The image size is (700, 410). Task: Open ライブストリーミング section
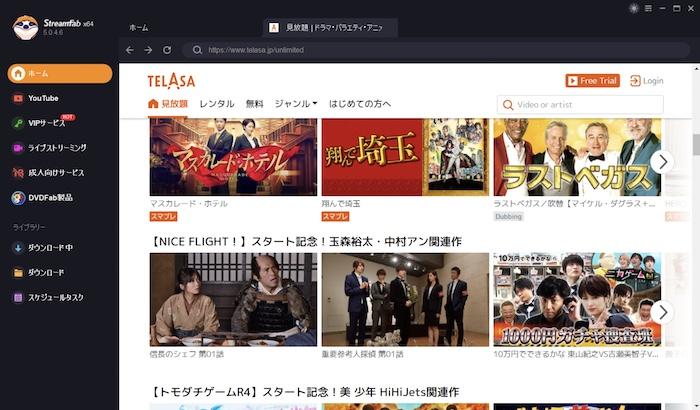coord(57,148)
